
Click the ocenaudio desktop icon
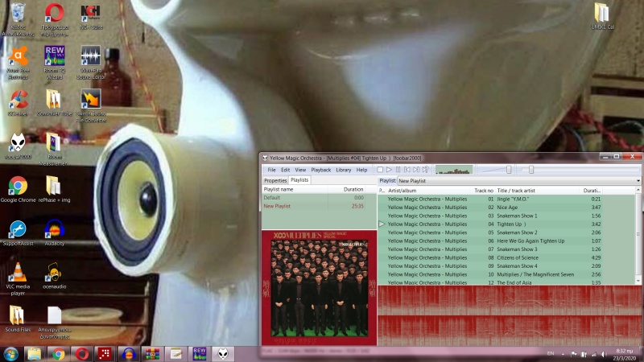pyautogui.click(x=54, y=276)
